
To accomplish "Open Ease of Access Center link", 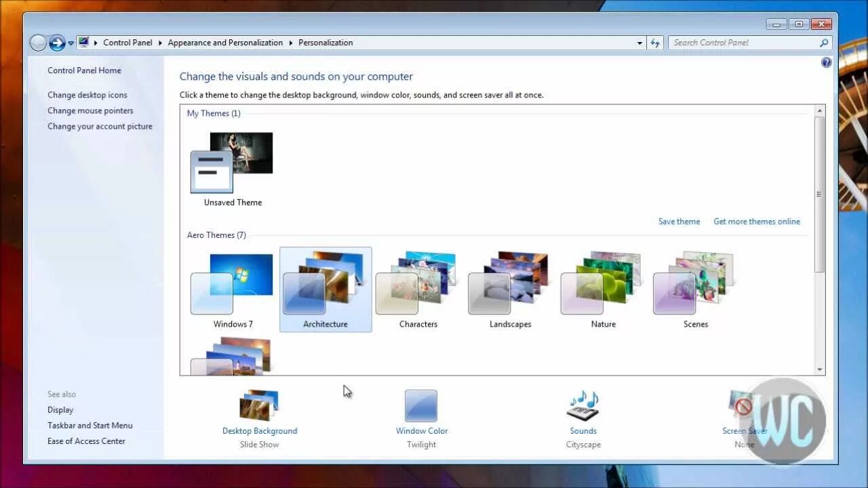I will coord(86,441).
